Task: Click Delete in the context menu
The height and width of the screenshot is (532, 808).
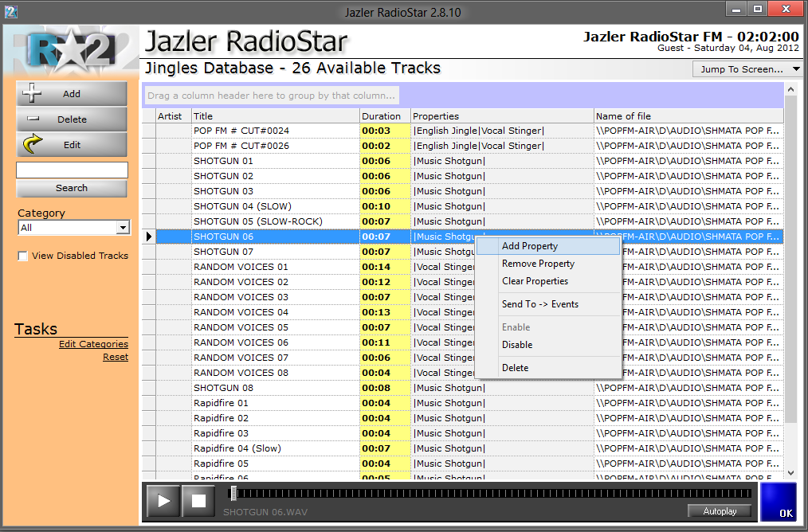Action: point(547,368)
